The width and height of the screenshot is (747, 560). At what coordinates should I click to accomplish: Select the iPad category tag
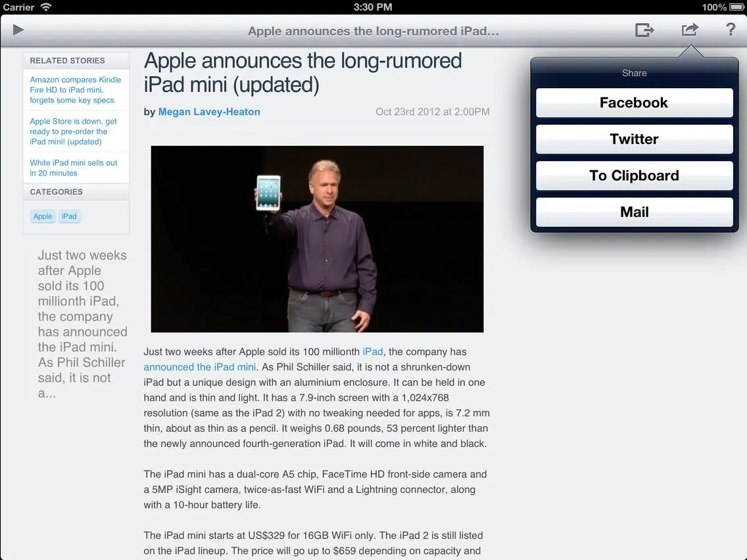click(x=69, y=216)
